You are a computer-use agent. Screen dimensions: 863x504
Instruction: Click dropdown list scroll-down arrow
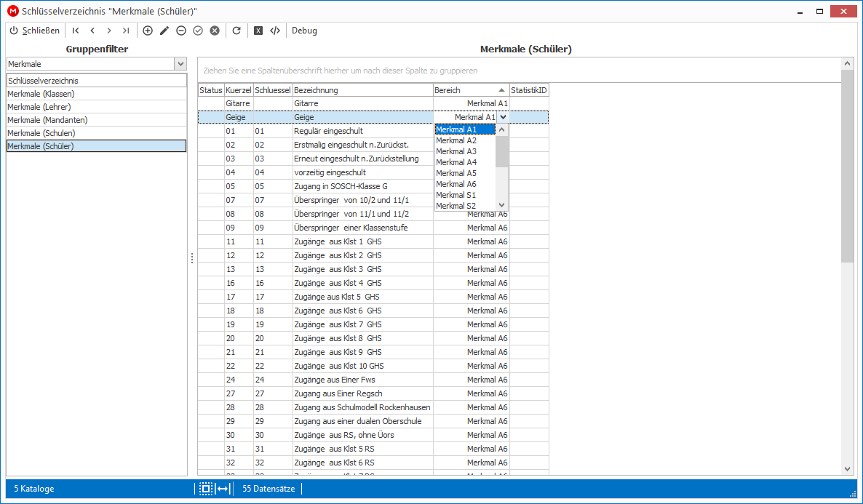click(x=501, y=205)
